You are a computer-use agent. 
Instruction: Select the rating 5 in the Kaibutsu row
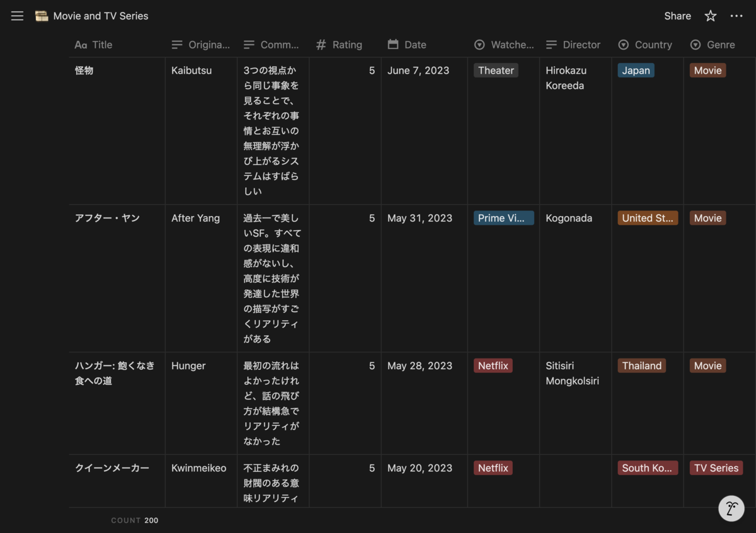pyautogui.click(x=345, y=131)
